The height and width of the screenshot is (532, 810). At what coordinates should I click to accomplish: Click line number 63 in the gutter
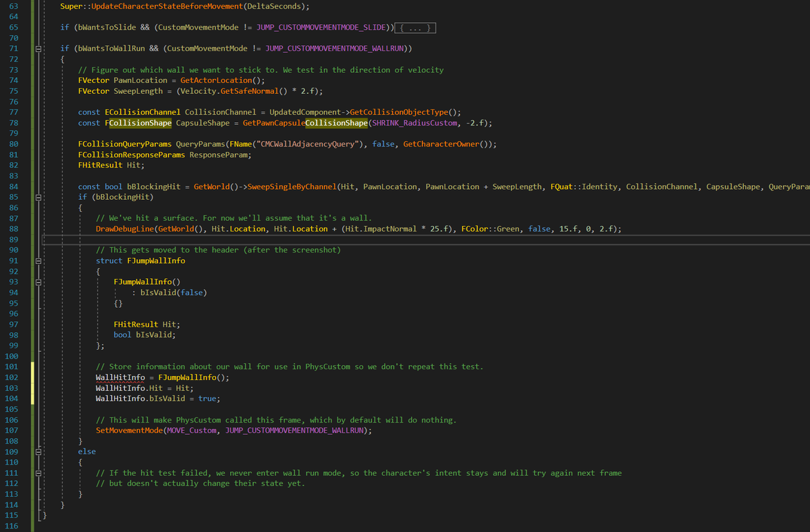tap(14, 6)
